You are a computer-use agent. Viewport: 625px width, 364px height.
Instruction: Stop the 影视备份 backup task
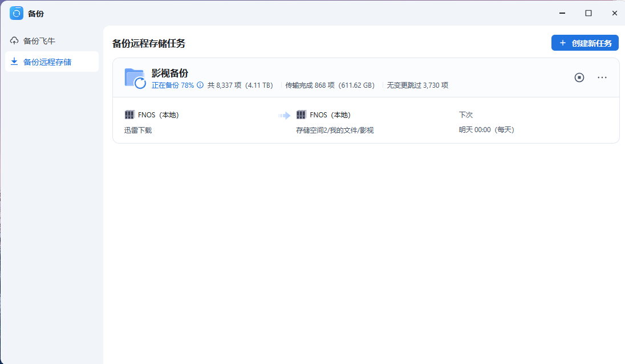579,77
